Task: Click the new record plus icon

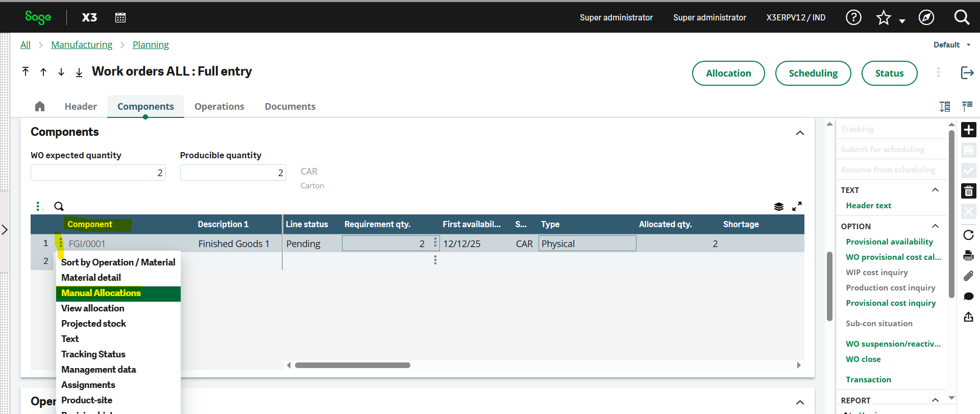Action: pos(969,130)
